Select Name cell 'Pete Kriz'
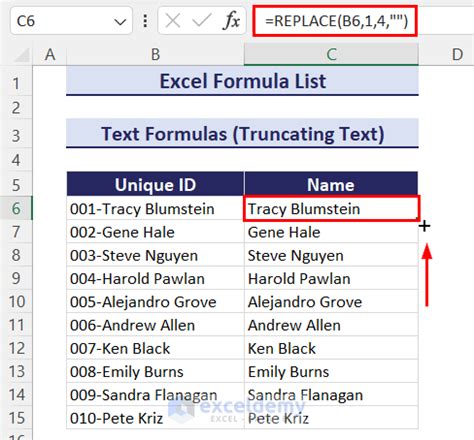This screenshot has width=474, height=440. (331, 418)
